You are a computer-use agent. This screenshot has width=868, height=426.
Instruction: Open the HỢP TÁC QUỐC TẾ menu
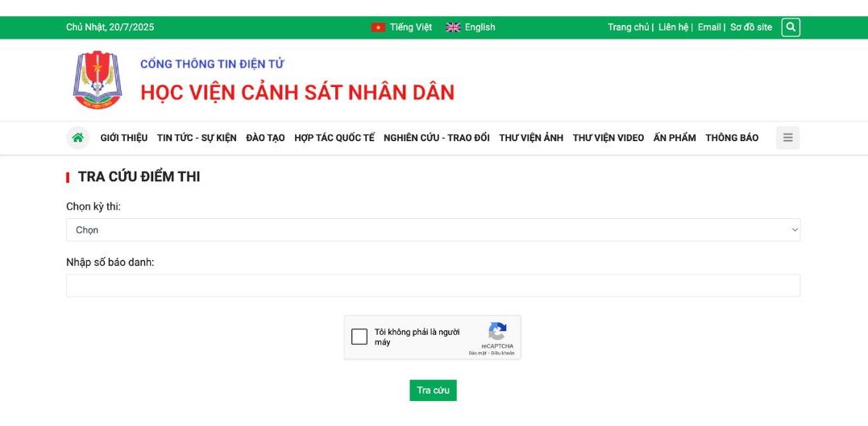click(x=334, y=138)
